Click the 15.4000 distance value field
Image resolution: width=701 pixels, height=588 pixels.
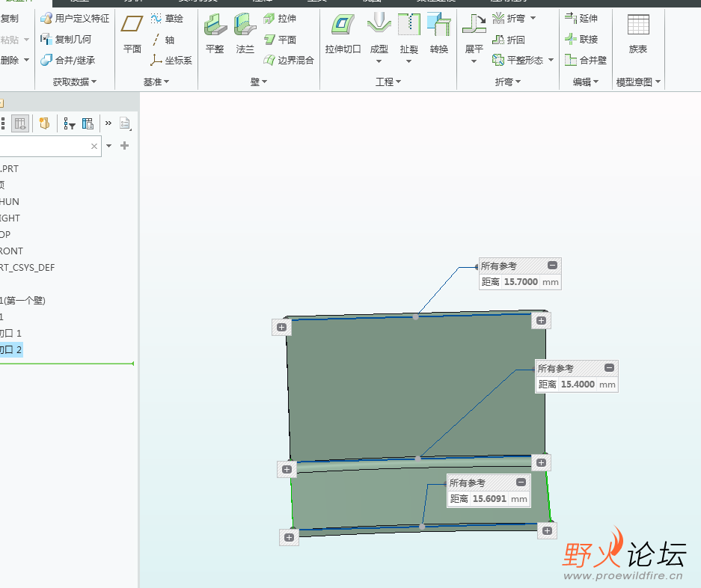(x=578, y=384)
